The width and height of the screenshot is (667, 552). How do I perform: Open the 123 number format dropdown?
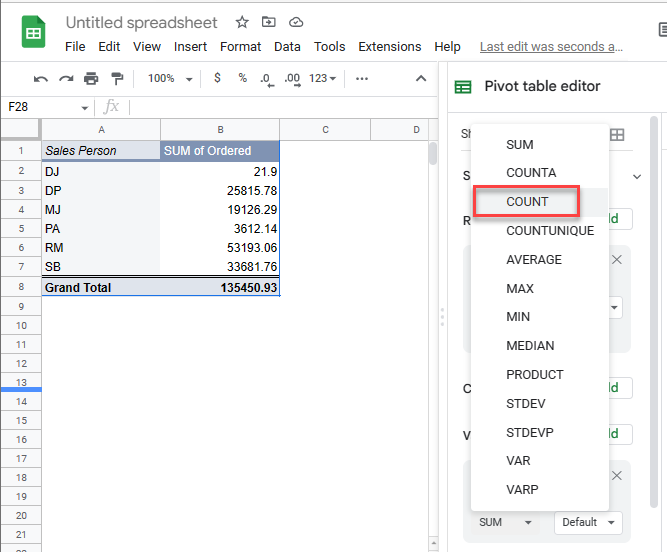323,79
